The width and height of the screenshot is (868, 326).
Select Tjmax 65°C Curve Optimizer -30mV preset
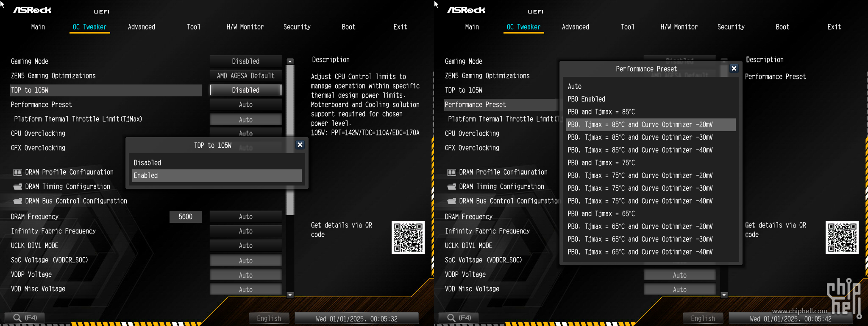[651, 239]
